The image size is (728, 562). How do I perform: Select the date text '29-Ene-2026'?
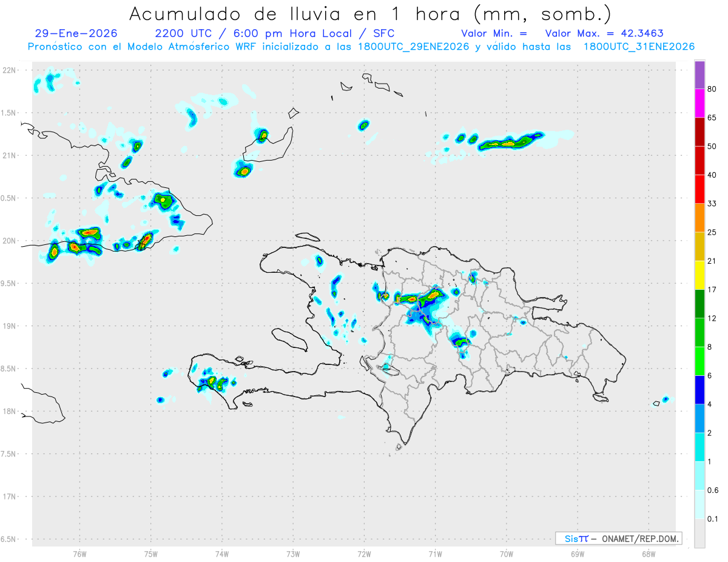pyautogui.click(x=76, y=33)
